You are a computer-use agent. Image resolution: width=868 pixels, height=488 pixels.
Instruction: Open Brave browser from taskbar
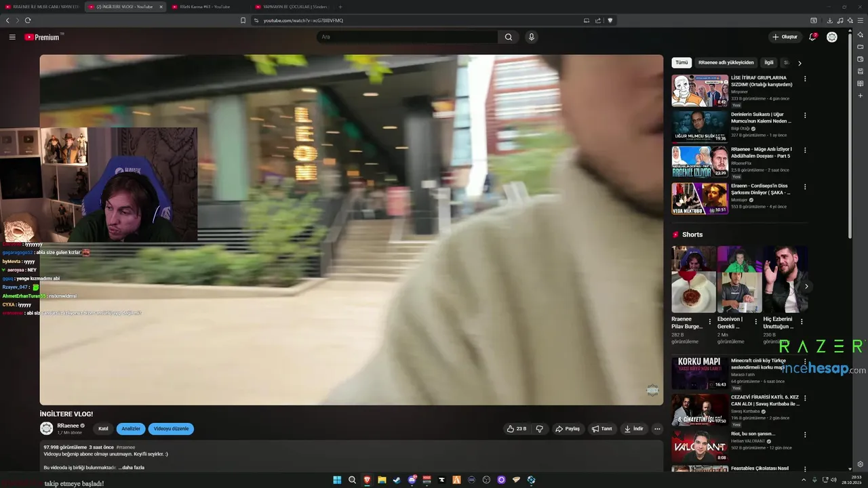[367, 480]
